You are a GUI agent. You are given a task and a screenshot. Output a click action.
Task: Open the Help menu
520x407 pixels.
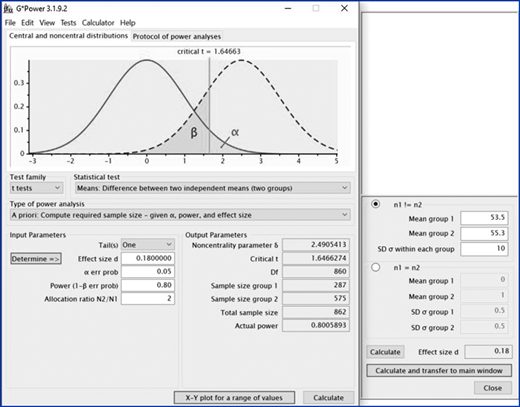(x=128, y=23)
